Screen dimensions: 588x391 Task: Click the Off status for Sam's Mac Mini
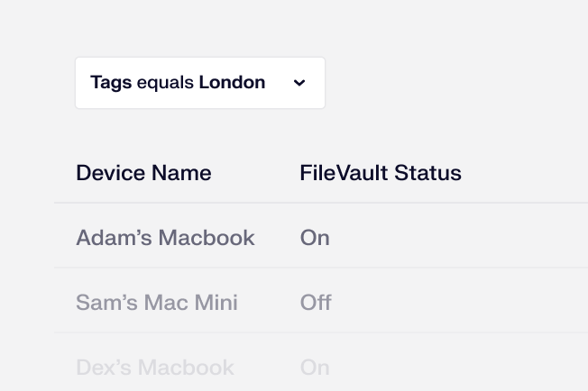point(316,303)
